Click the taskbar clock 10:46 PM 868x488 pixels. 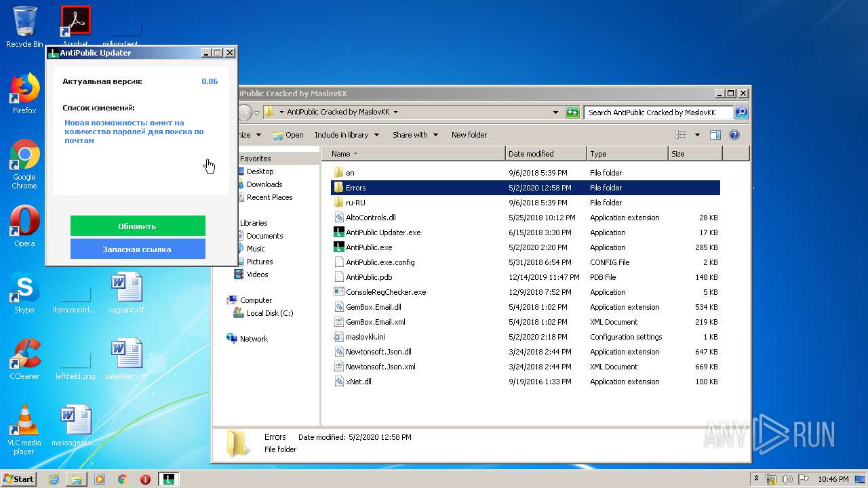[x=833, y=479]
